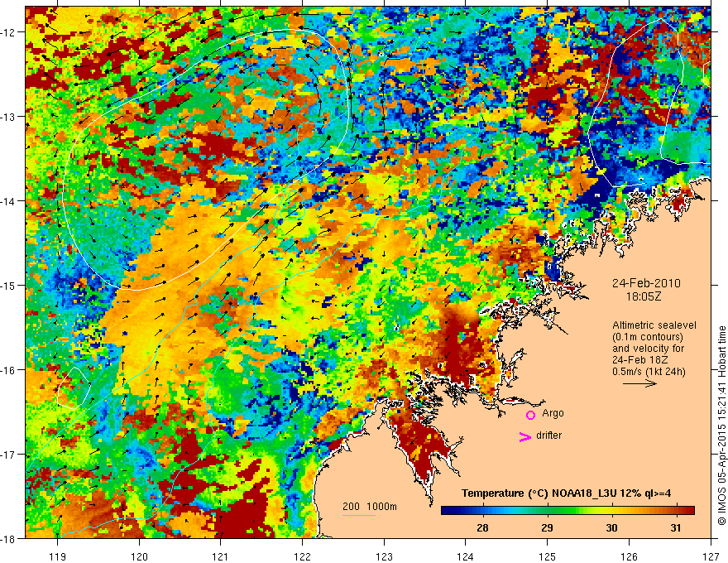Click the '(0.1m contours)' legend line
Screen dimensions: 728x563
(647, 337)
